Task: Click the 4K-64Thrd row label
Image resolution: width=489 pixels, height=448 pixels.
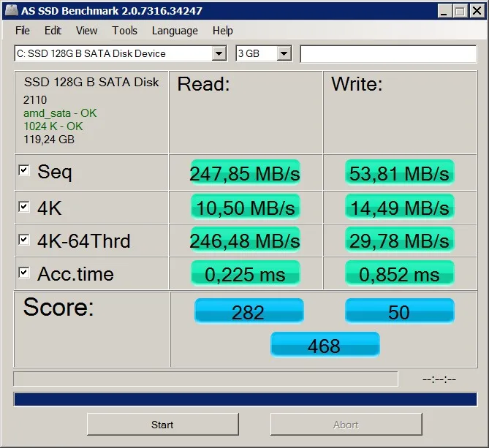Action: click(83, 241)
